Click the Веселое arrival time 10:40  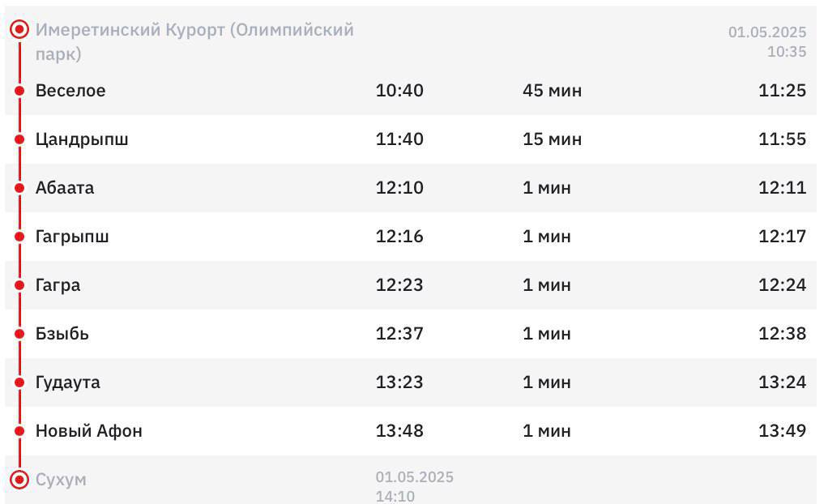(x=399, y=90)
